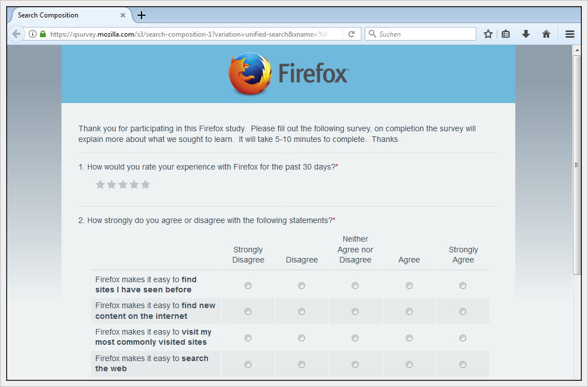Click the Agree column header
The image size is (588, 387).
coord(409,260)
